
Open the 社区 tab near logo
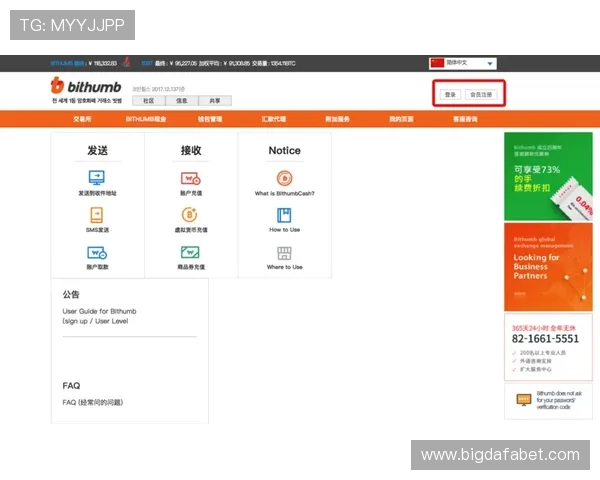click(x=148, y=101)
